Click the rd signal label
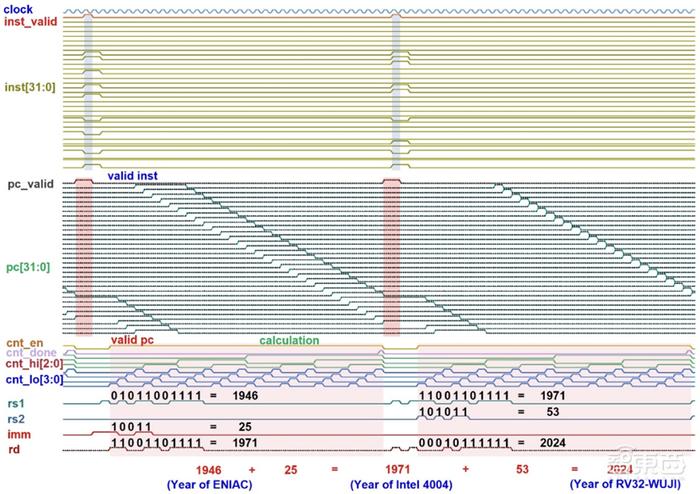This screenshot has width=700, height=494. tap(14, 449)
